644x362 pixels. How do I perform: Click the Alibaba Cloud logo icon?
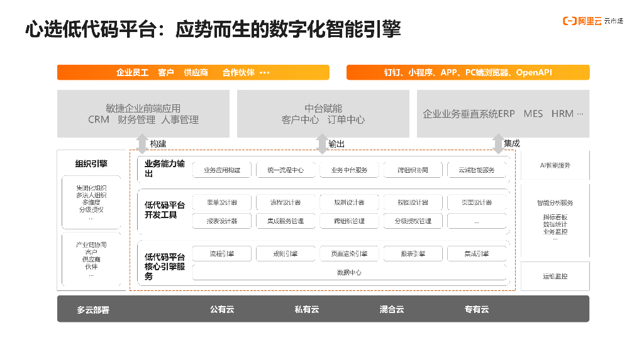coord(569,21)
